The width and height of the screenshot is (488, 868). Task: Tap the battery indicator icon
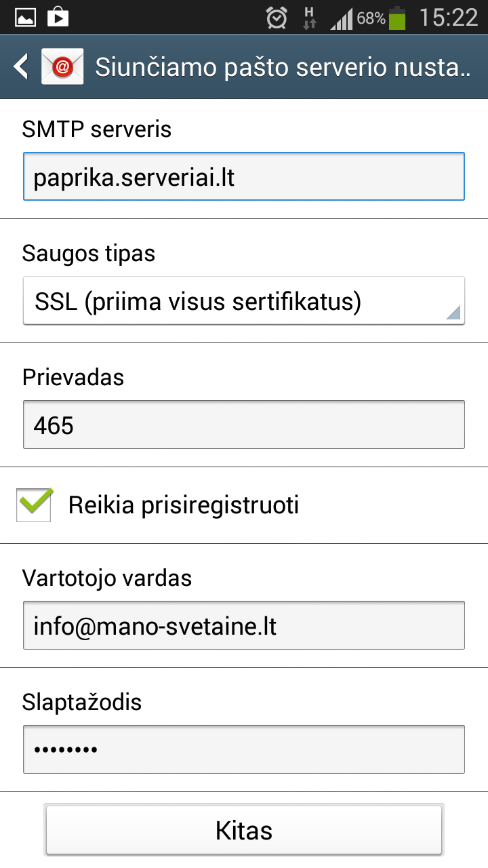click(397, 18)
